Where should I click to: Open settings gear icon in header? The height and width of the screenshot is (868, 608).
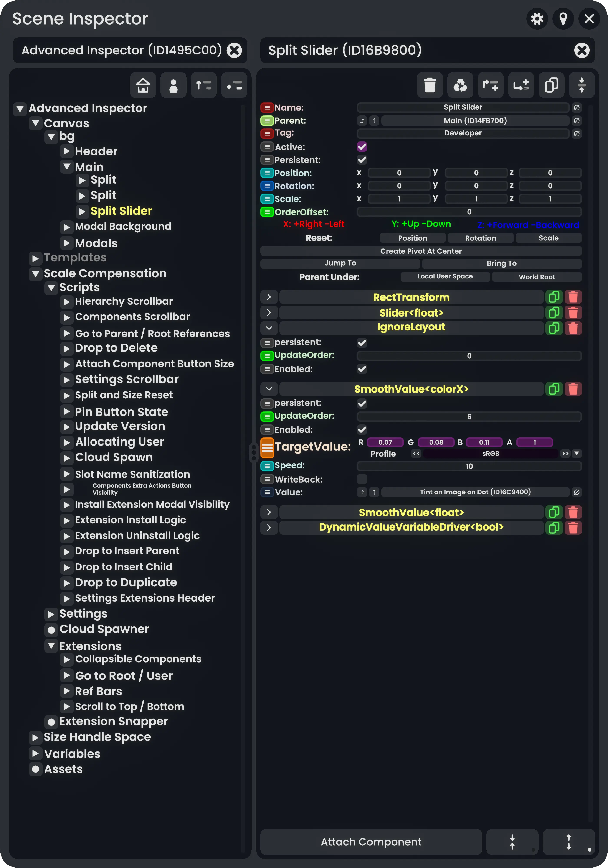537,18
